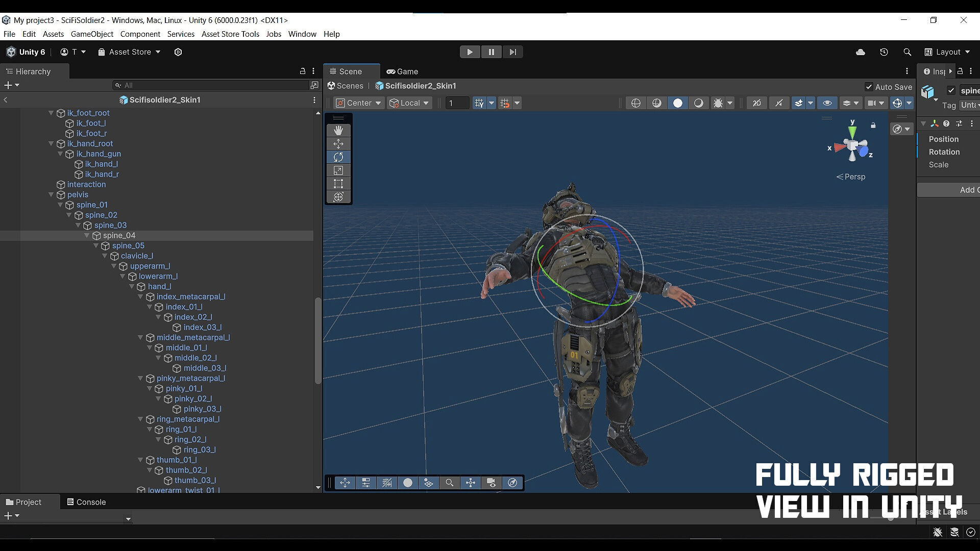Open the Center pivot dropdown

pos(359,103)
